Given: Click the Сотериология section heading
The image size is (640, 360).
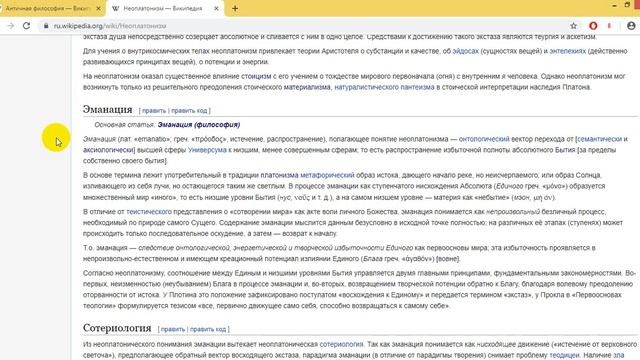Looking at the screenshot, I should tap(117, 328).
